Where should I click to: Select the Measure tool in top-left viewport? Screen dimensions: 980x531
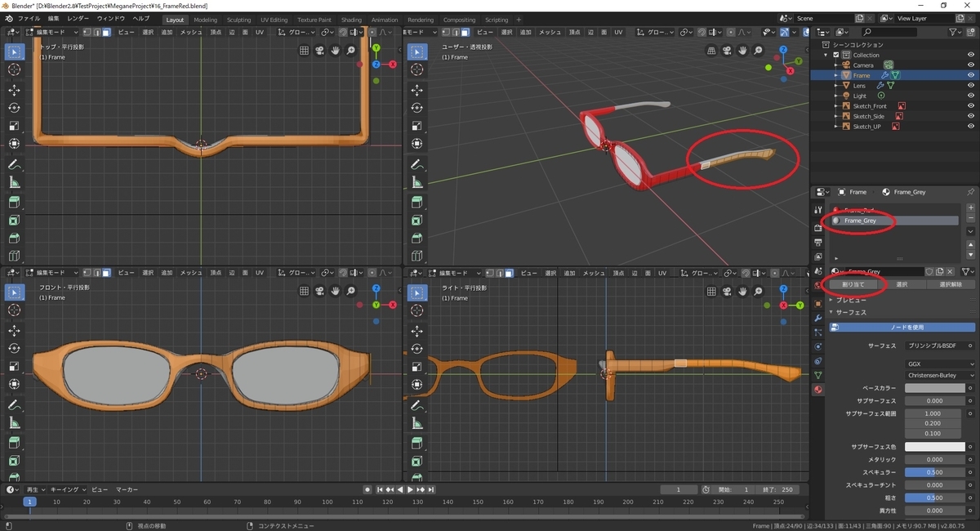[x=14, y=182]
